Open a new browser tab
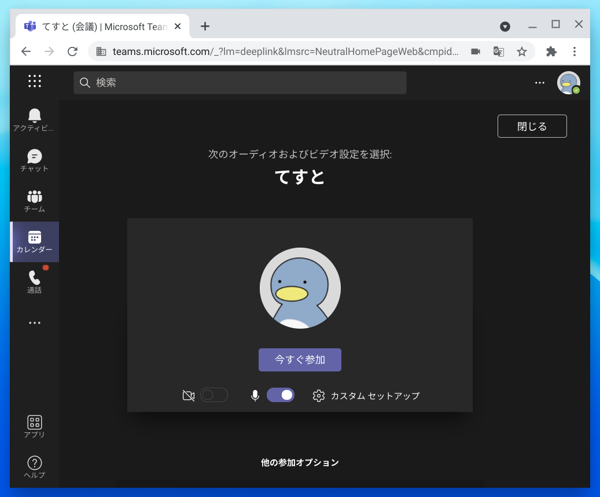The width and height of the screenshot is (600, 497). [x=205, y=26]
